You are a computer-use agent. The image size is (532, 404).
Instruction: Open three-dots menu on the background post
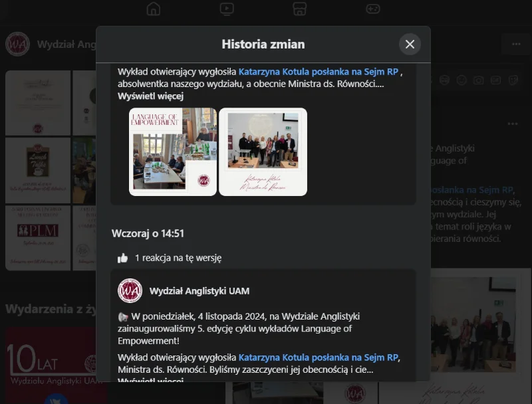click(x=512, y=124)
